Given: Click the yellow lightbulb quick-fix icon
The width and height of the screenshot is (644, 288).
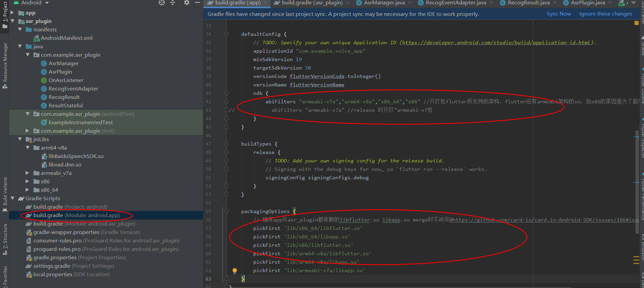Looking at the screenshot, I should point(235,270).
